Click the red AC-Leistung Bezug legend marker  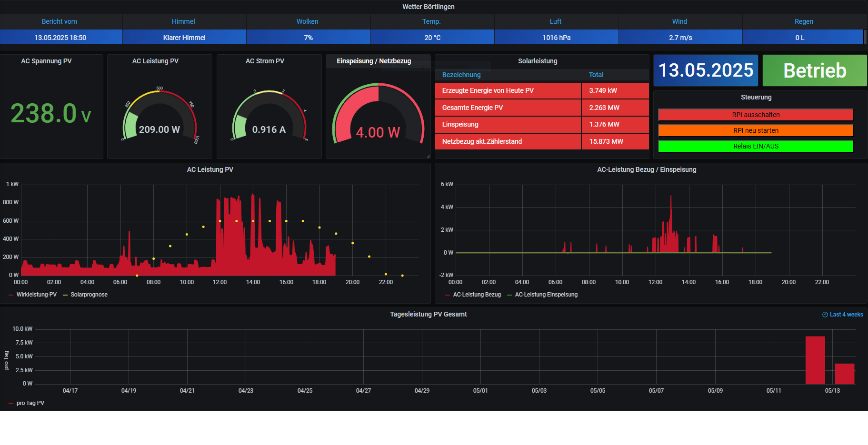pos(448,295)
